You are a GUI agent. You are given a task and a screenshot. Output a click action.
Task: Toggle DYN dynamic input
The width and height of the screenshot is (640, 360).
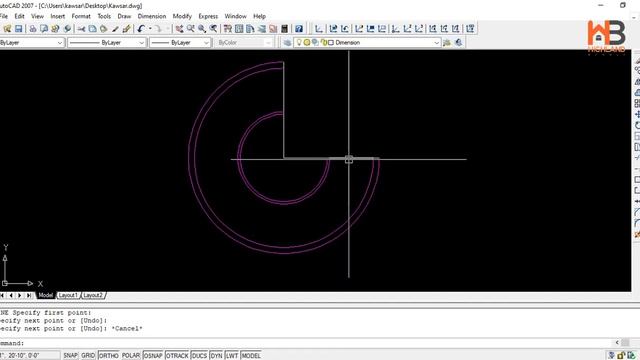[216, 356]
